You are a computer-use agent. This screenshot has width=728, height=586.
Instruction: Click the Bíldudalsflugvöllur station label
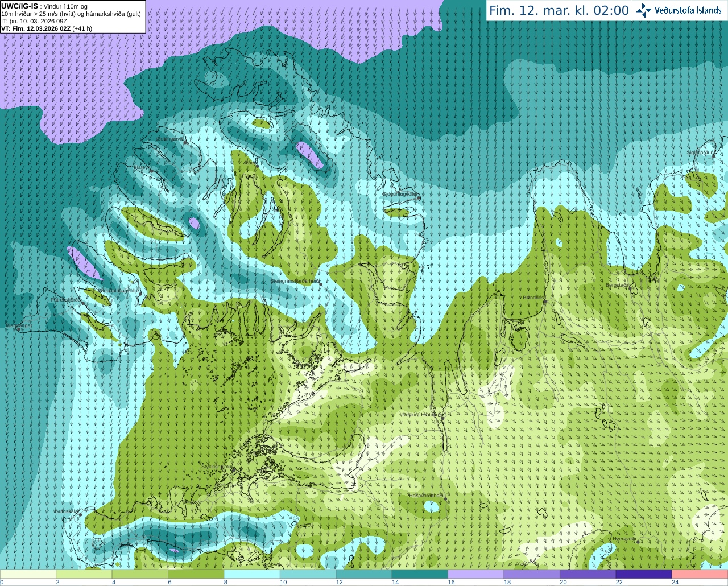tap(118, 290)
